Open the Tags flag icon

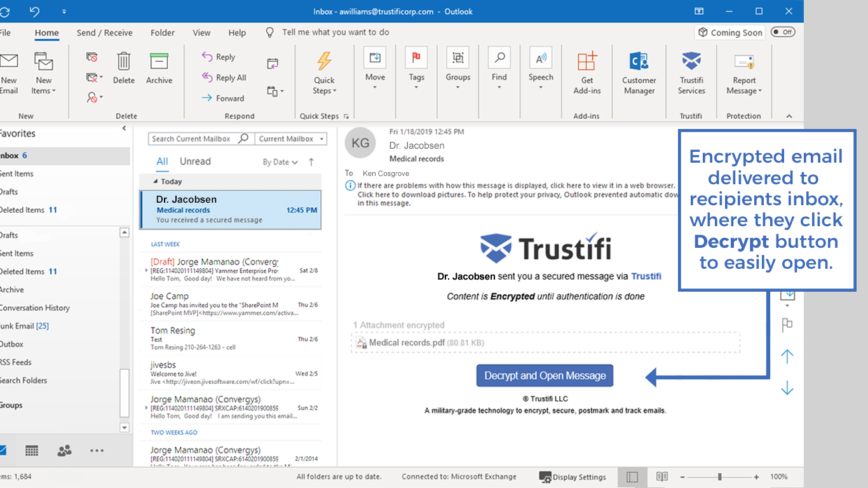[x=417, y=58]
